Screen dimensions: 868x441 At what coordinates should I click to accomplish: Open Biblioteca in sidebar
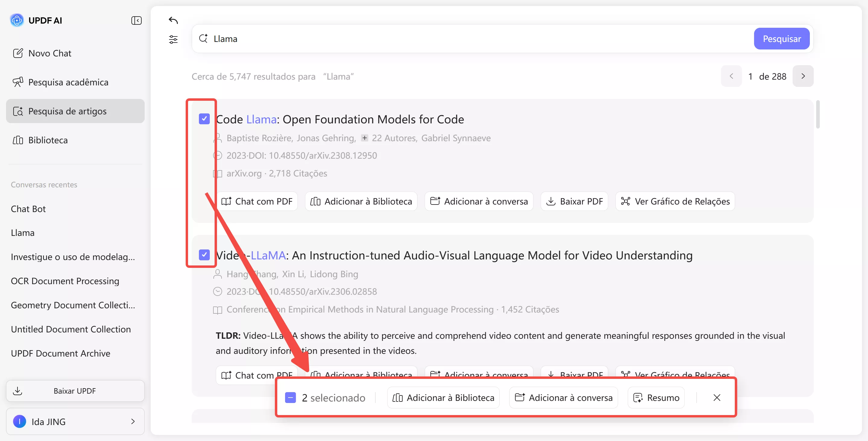(48, 140)
